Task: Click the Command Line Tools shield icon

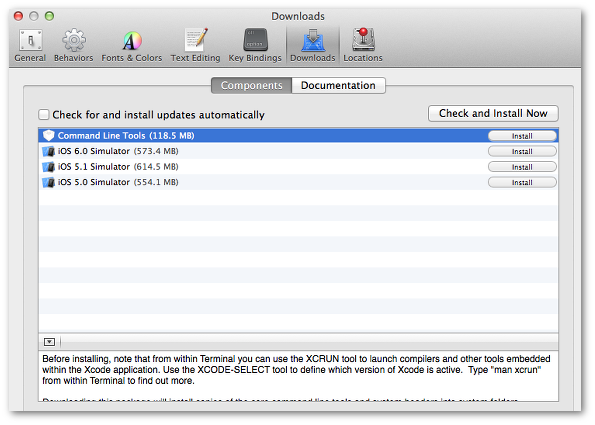Action: [49, 135]
